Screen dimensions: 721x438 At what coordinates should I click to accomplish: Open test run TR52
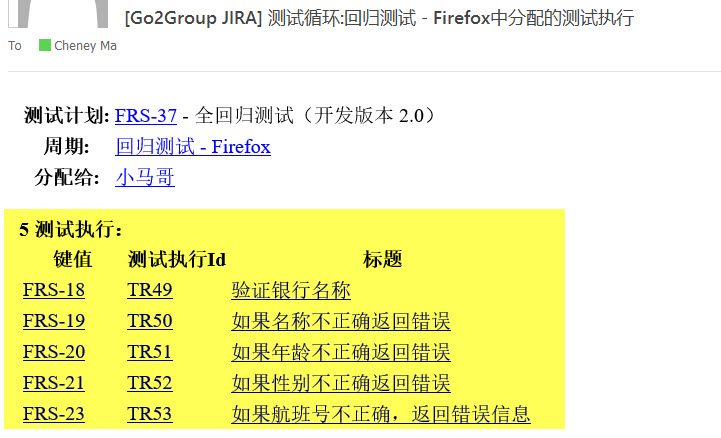pyautogui.click(x=150, y=383)
